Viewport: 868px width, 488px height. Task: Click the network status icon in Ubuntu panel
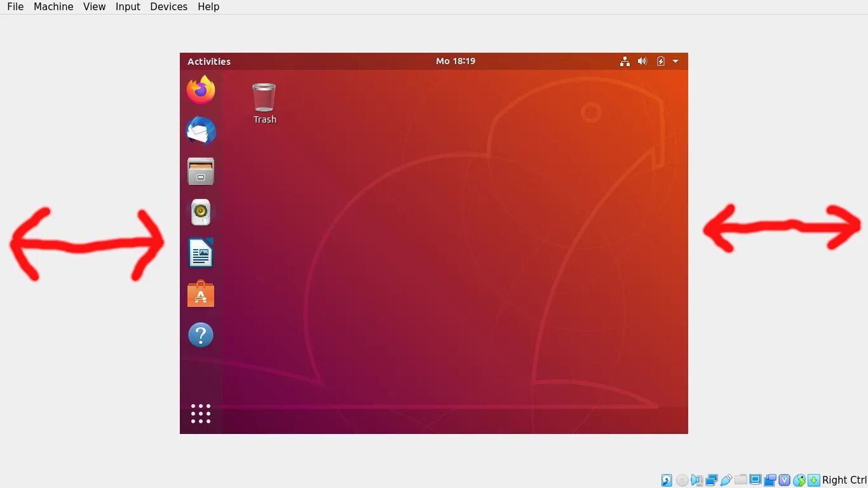tap(625, 61)
